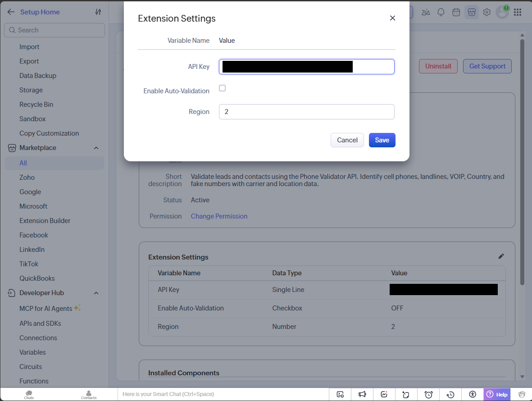
Task: Open Get Support
Action: [487, 66]
